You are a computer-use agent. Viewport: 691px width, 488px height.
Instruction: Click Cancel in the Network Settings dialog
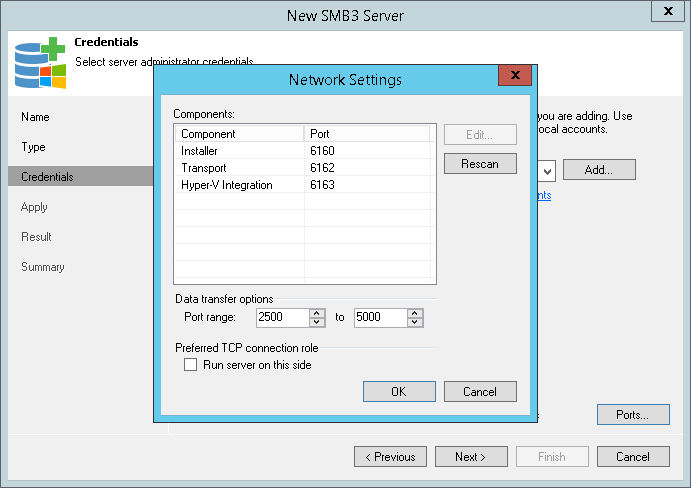(x=480, y=391)
